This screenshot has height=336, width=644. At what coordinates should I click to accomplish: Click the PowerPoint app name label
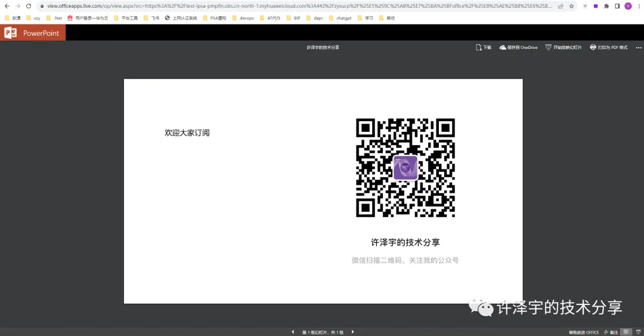pyautogui.click(x=41, y=33)
